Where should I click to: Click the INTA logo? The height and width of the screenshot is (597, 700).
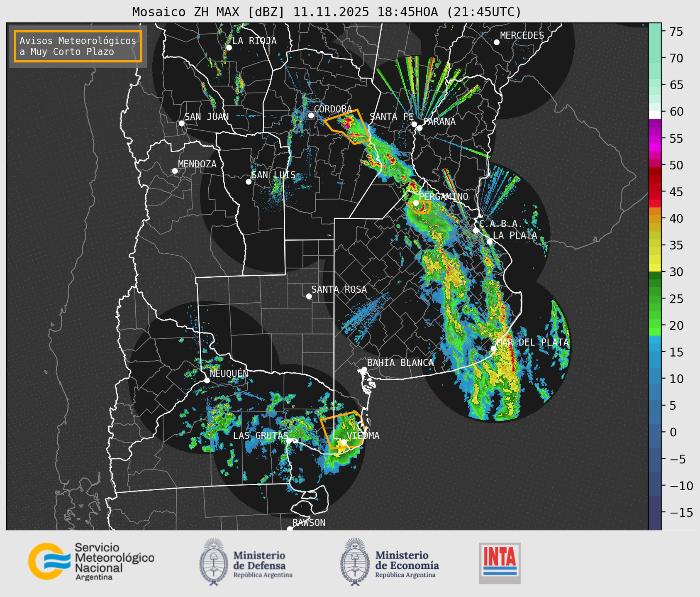(500, 563)
